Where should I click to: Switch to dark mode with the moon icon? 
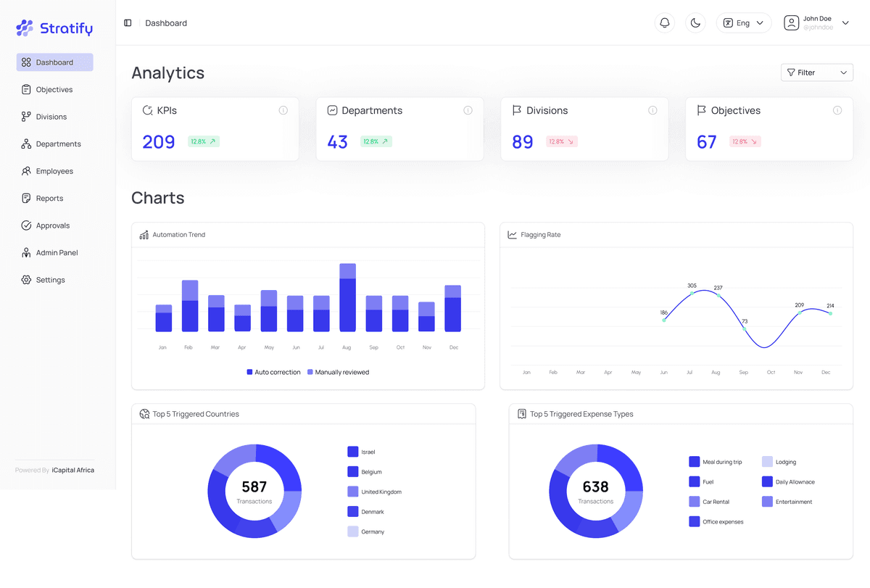[695, 22]
